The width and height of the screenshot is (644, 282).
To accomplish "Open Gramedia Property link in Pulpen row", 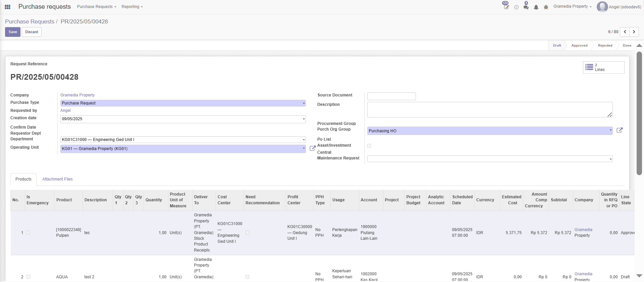I will tap(583, 232).
